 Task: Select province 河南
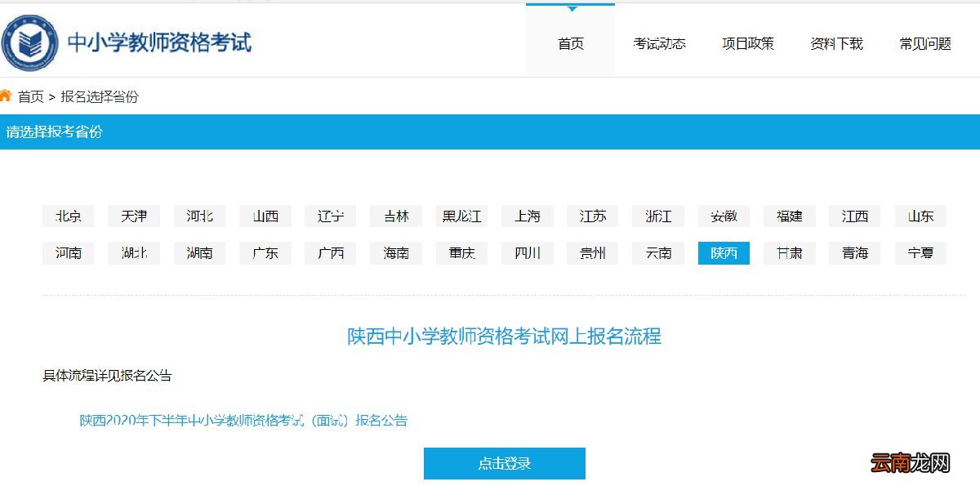[69, 253]
